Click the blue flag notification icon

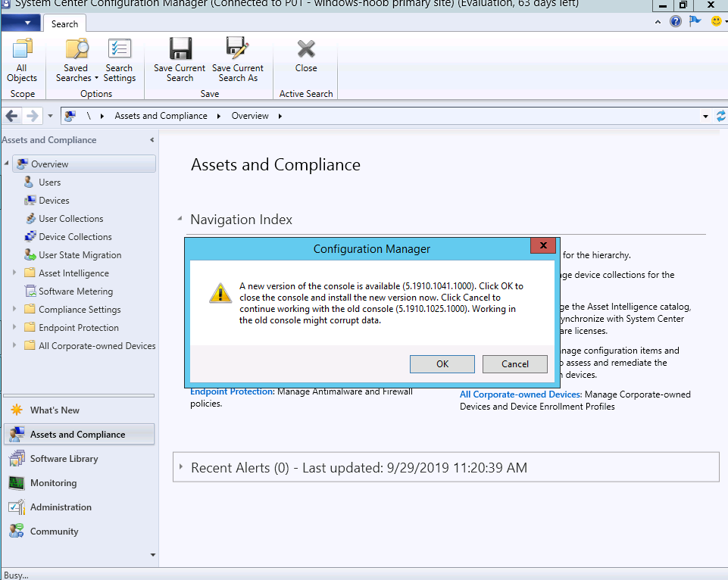tap(695, 21)
